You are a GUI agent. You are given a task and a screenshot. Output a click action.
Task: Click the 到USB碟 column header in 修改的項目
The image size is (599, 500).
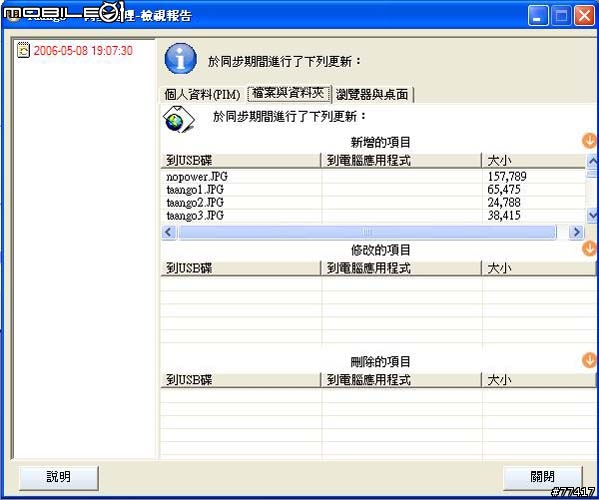pos(241,268)
